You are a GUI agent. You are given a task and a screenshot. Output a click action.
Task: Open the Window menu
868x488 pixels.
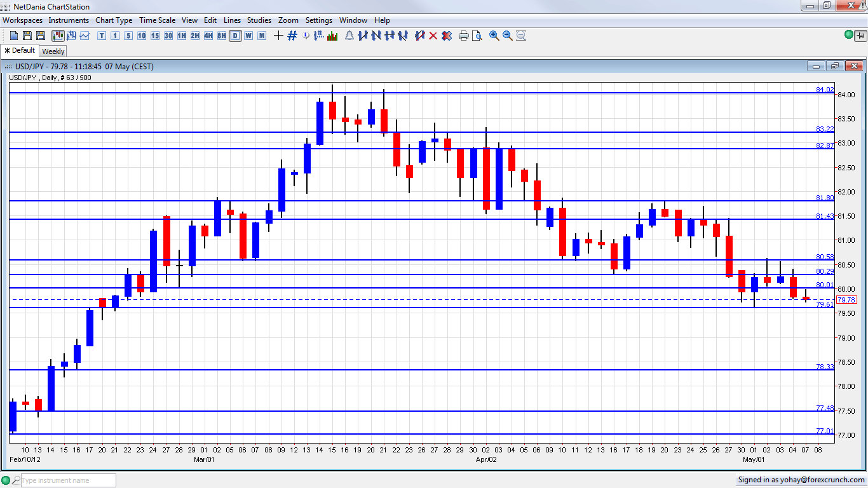(x=353, y=20)
